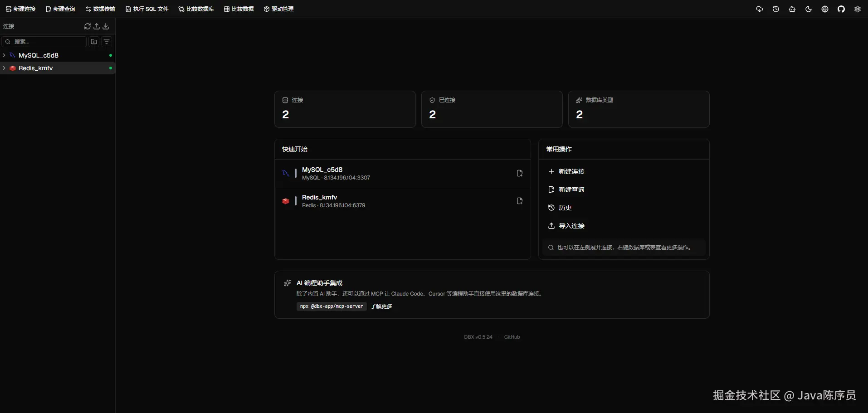Open Redis_kmfv from the 快速开始 list
Viewport: 868px width, 413px height.
pyautogui.click(x=402, y=201)
